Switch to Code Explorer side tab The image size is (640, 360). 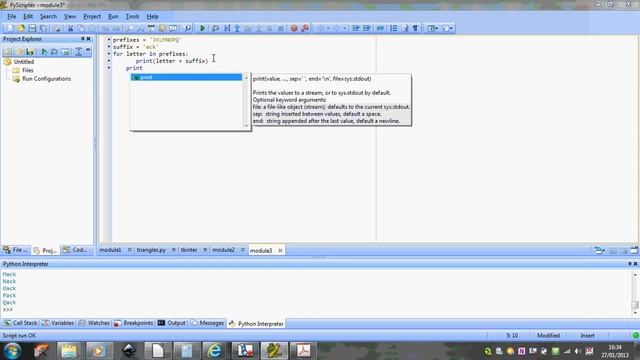(76, 250)
